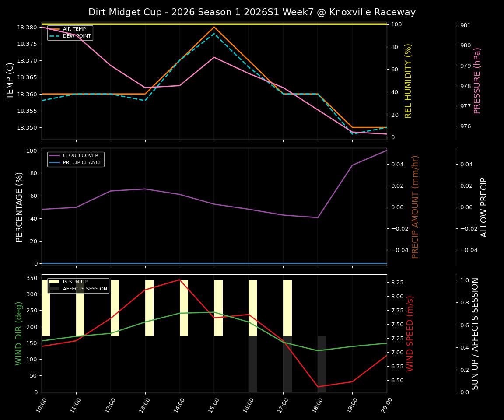
Task: Toggle the CLOUD COVER legend entry visibility
Action: pyautogui.click(x=81, y=155)
